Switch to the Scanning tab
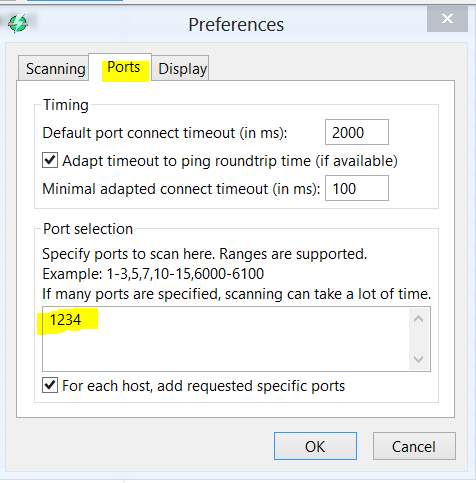The width and height of the screenshot is (476, 483). pyautogui.click(x=54, y=69)
